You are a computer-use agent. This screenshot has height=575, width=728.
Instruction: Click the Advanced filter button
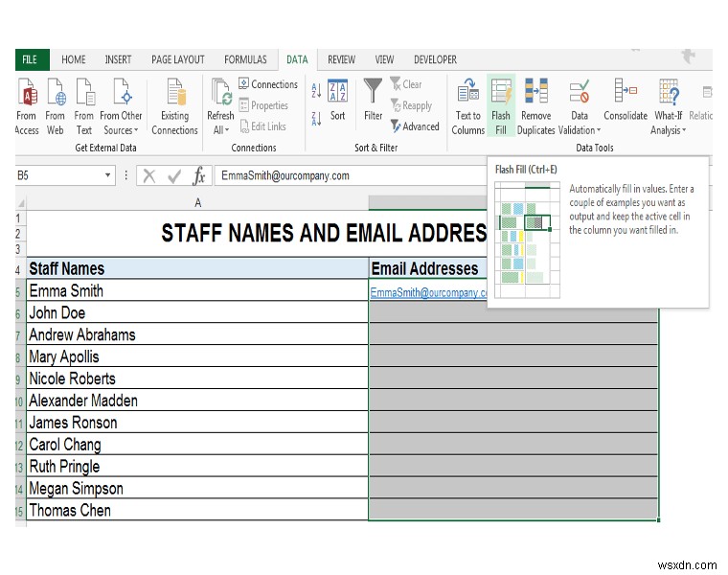(x=415, y=126)
